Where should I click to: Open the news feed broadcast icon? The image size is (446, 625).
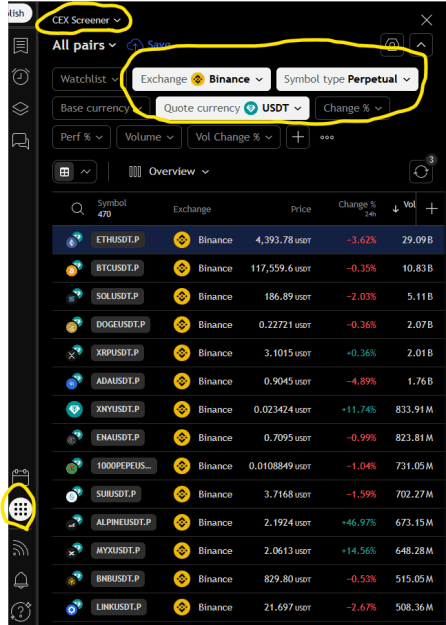pyautogui.click(x=21, y=548)
